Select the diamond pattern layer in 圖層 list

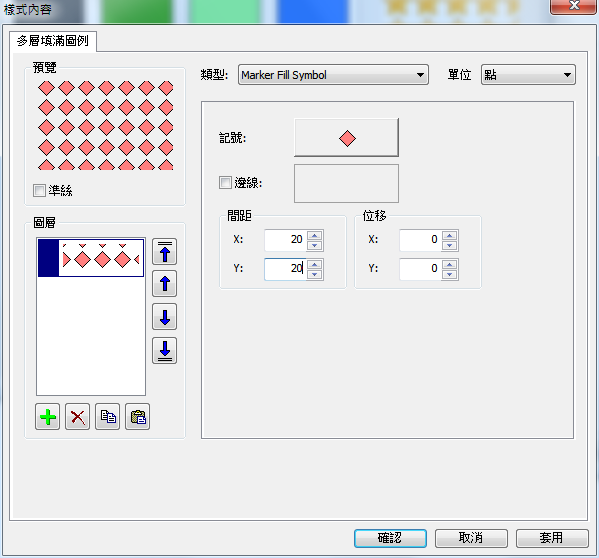[x=91, y=258]
